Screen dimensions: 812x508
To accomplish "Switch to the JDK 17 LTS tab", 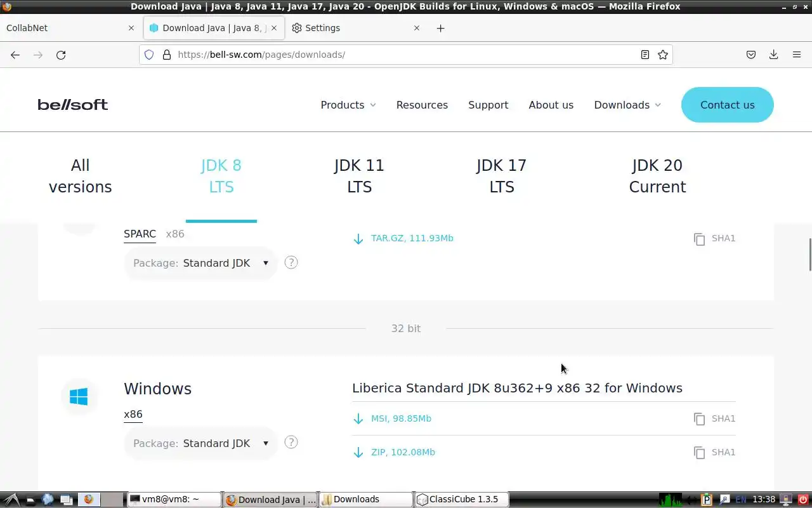I will pyautogui.click(x=502, y=176).
